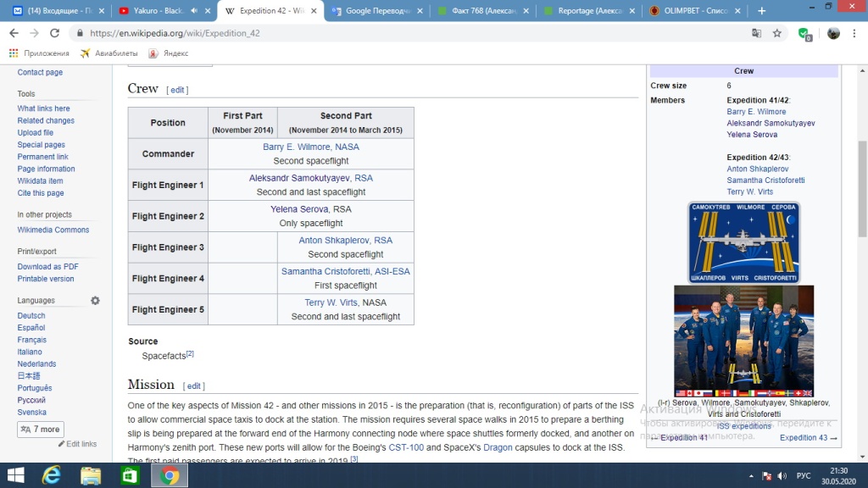Open the Яндекс bookmark
868x488 pixels.
click(169, 53)
